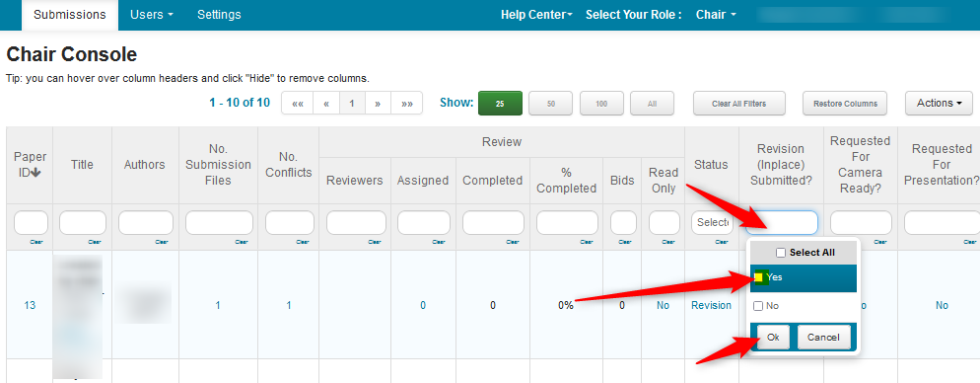This screenshot has width=980, height=383.
Task: Click No. Conflicts value 1 for paper 13
Action: pos(289,305)
